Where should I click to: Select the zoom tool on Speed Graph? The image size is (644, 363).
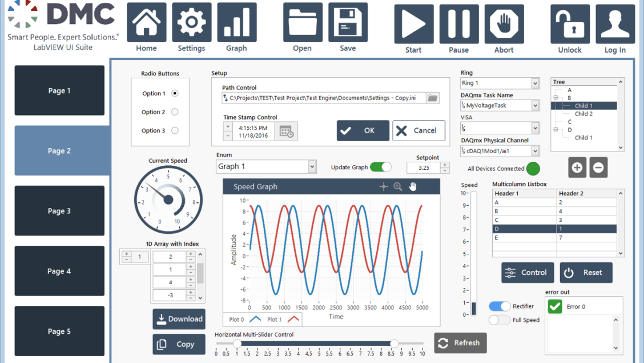tap(398, 187)
